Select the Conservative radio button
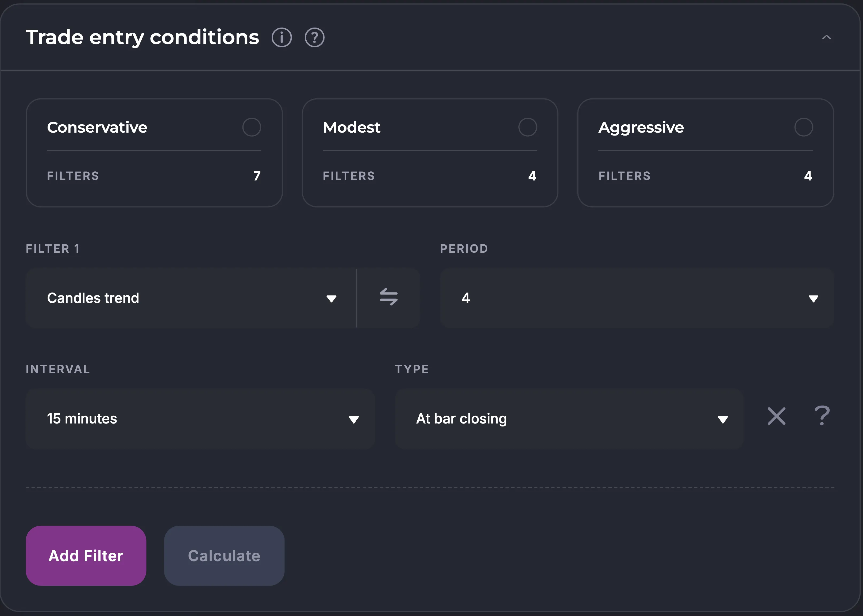 pyautogui.click(x=252, y=127)
